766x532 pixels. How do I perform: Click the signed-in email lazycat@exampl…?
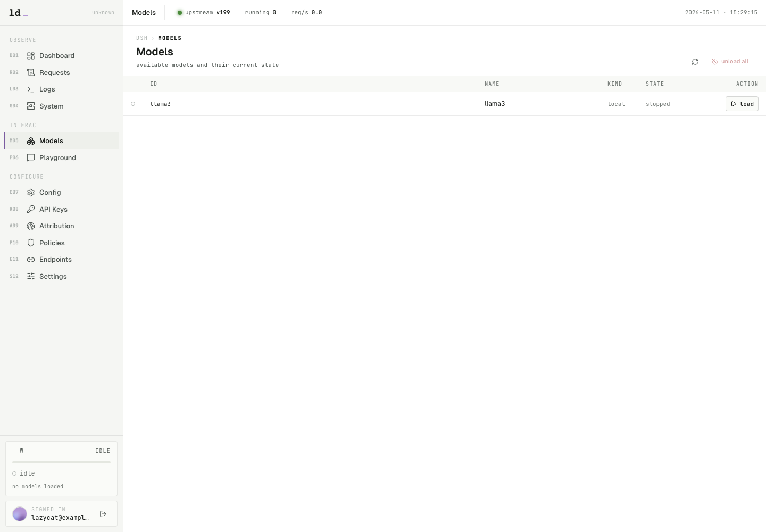pos(60,518)
